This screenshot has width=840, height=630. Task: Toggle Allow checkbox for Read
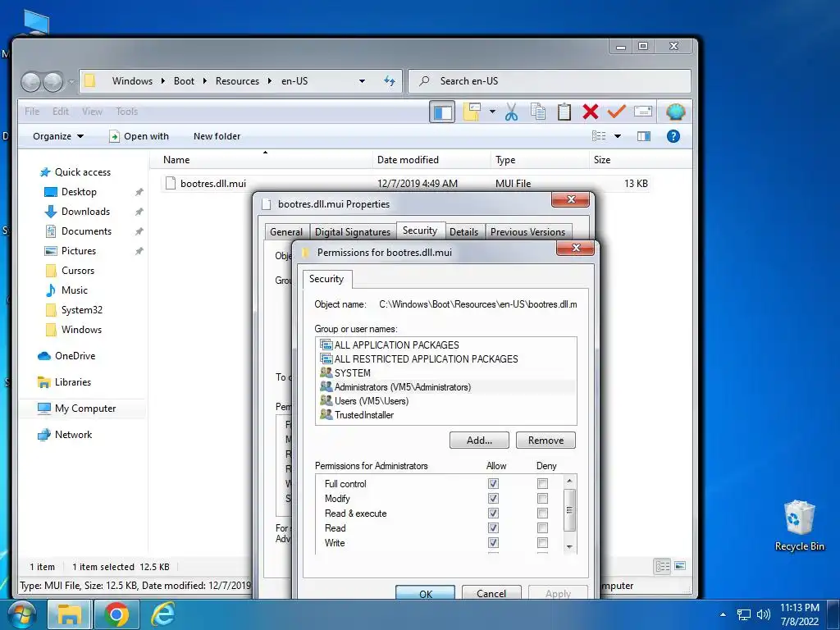click(x=493, y=528)
